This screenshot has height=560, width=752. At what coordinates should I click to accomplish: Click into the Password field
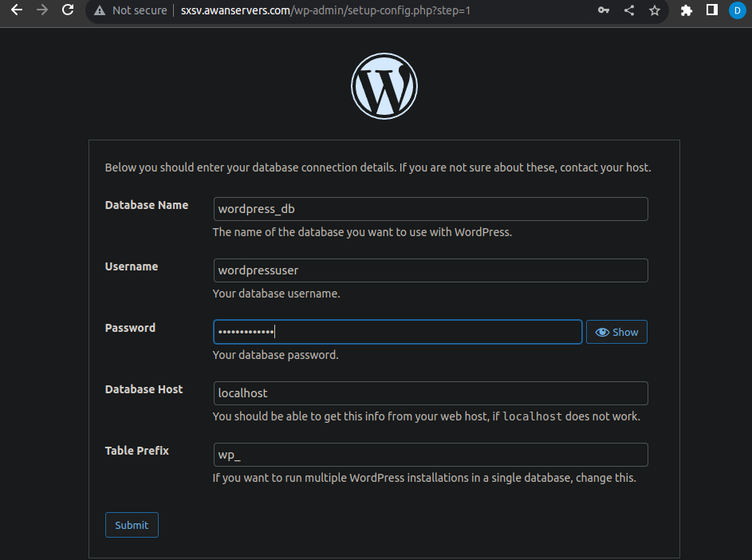(398, 332)
